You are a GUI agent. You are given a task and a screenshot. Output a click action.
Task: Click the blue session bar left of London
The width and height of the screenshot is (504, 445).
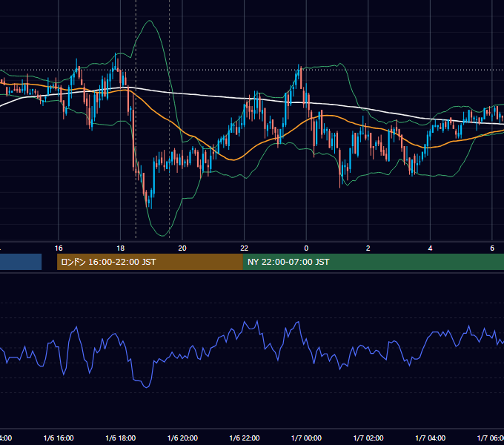[21, 262]
